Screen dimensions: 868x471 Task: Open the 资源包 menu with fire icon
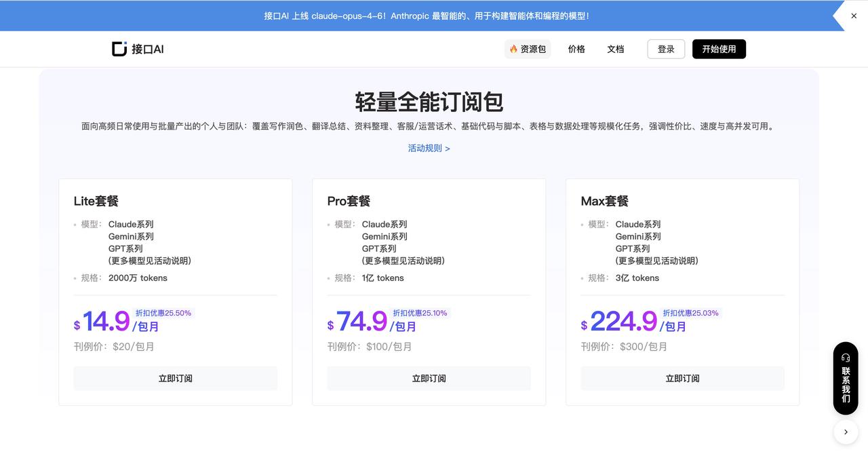[527, 49]
